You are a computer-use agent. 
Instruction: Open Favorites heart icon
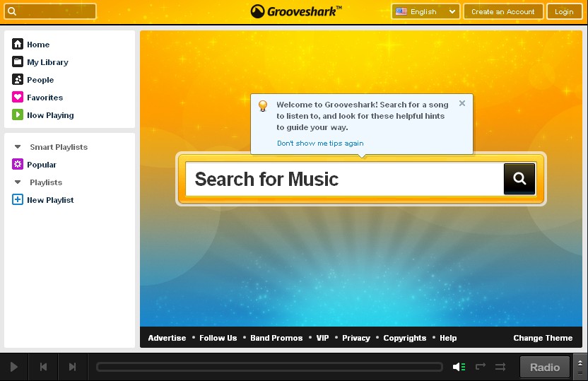click(x=18, y=97)
